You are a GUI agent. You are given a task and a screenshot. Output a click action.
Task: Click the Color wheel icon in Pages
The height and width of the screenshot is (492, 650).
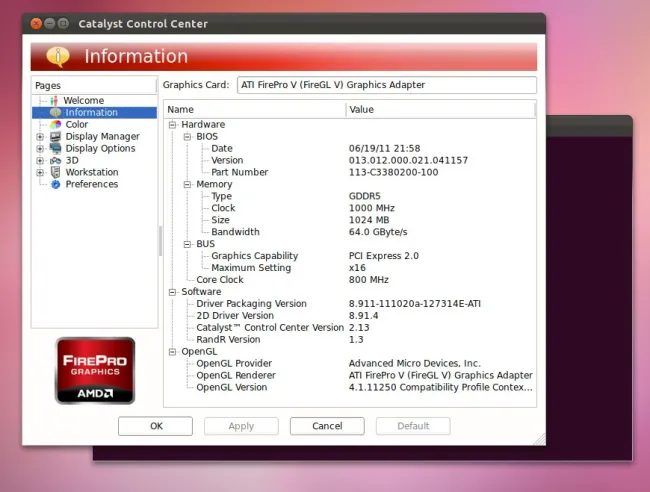(x=56, y=125)
